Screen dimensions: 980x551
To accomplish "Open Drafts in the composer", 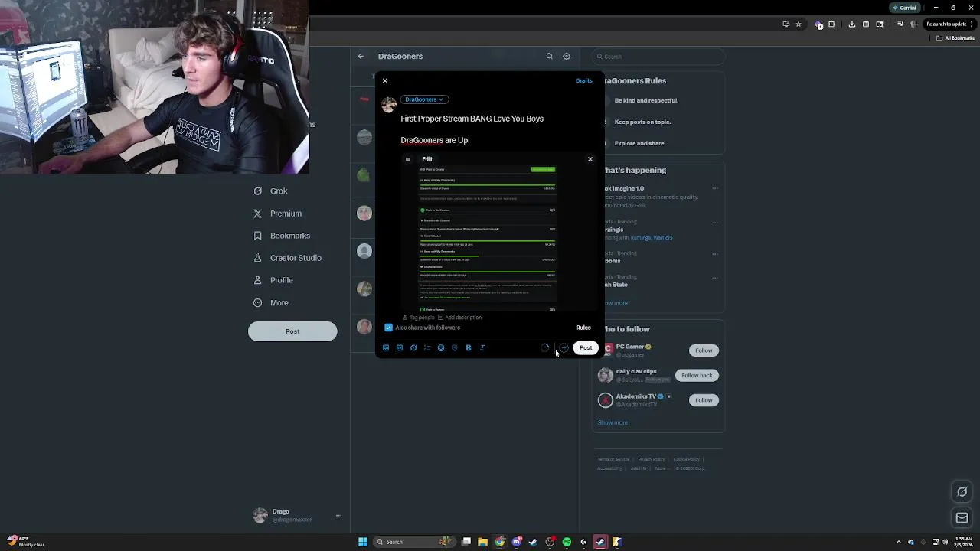I will coord(583,80).
